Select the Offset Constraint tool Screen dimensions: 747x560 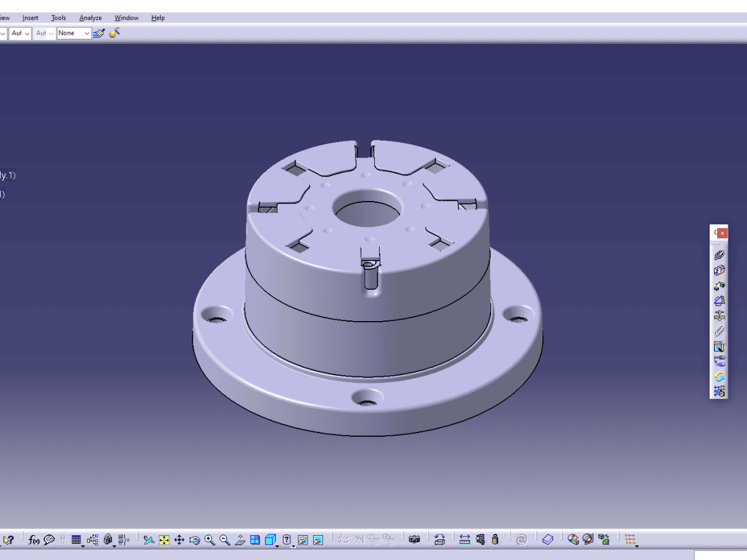(719, 285)
